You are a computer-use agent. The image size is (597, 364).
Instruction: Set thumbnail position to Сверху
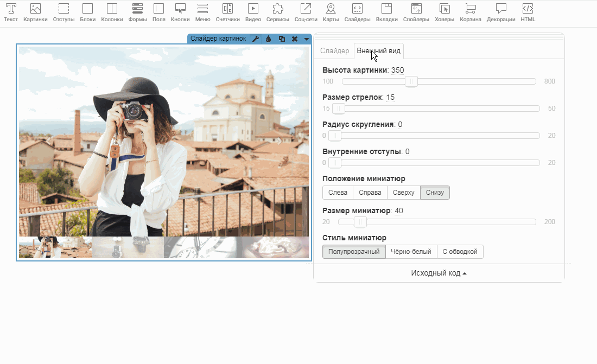(x=404, y=193)
